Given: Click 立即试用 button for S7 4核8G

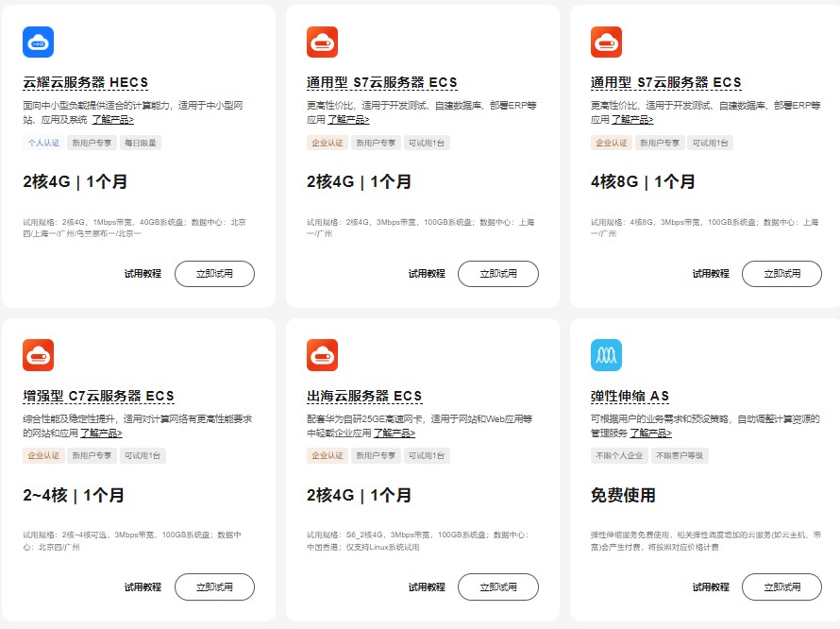Looking at the screenshot, I should click(781, 274).
